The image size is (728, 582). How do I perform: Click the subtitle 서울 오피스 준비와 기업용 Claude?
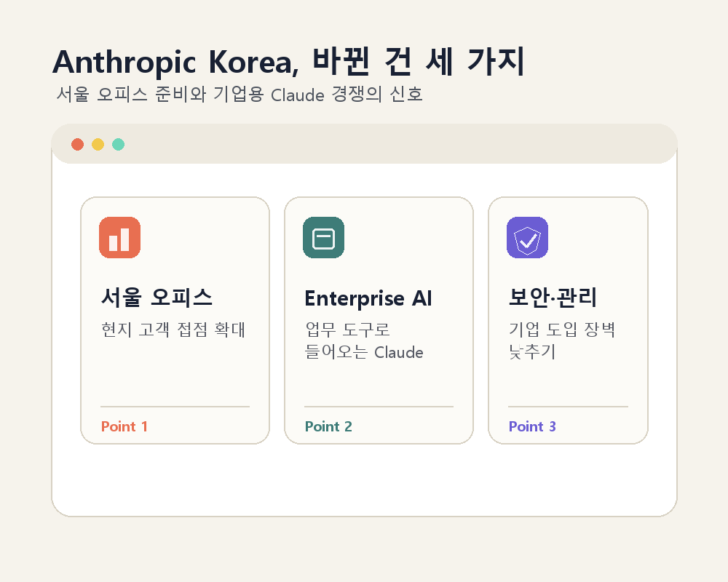click(x=191, y=95)
